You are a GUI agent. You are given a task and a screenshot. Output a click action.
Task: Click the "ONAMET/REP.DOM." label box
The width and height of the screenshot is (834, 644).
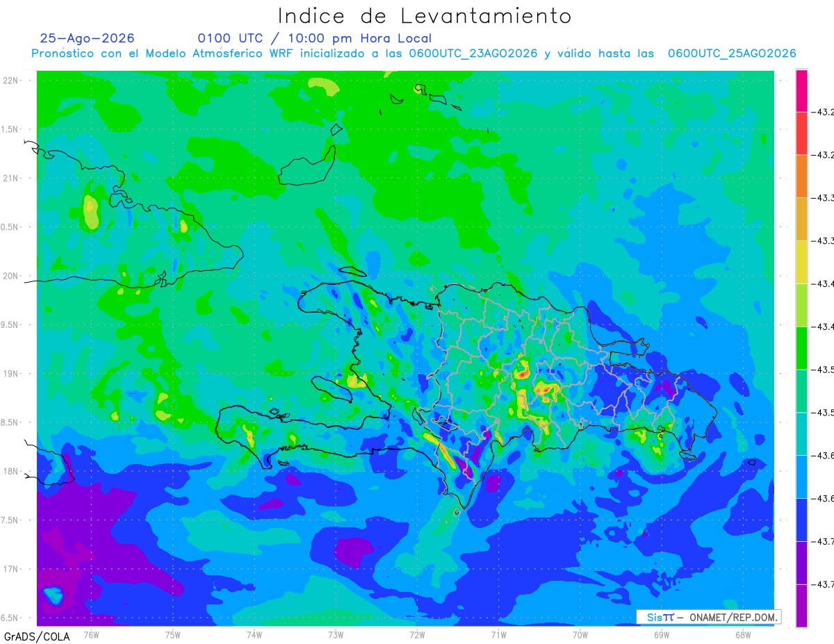tap(708, 617)
